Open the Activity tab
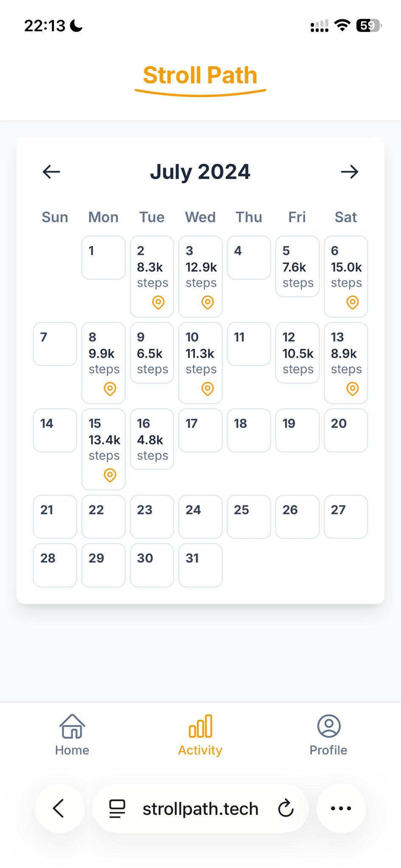This screenshot has height=868, width=401. [200, 735]
